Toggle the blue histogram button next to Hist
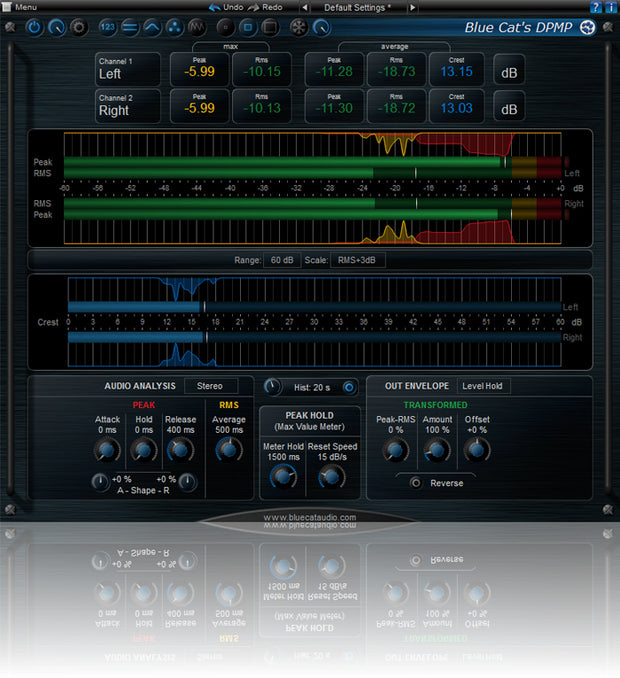The height and width of the screenshot is (678, 620). point(349,387)
